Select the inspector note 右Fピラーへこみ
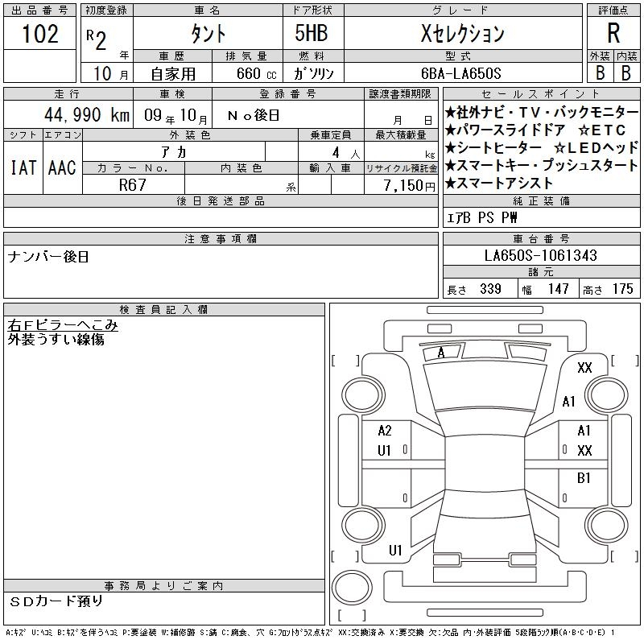 pyautogui.click(x=63, y=325)
